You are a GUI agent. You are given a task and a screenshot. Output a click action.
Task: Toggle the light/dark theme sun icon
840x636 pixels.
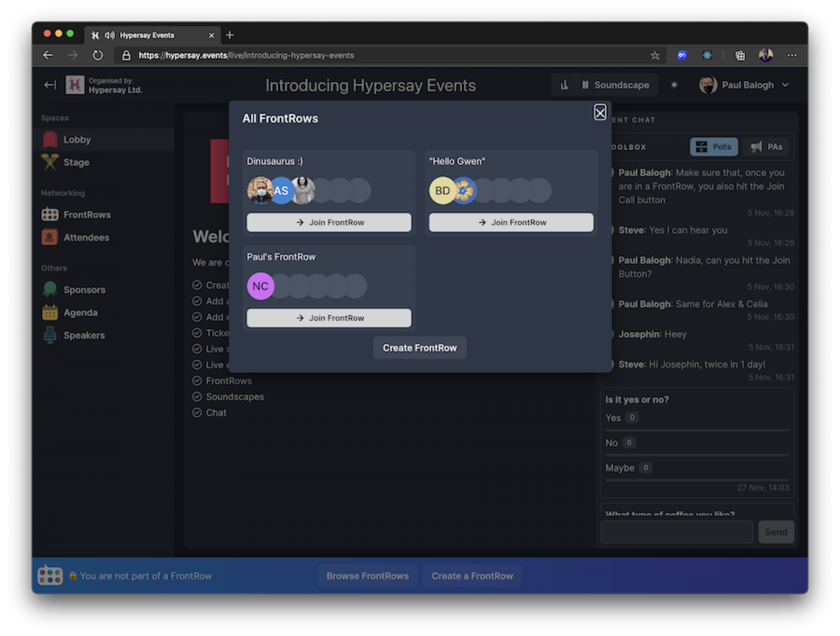pos(674,85)
